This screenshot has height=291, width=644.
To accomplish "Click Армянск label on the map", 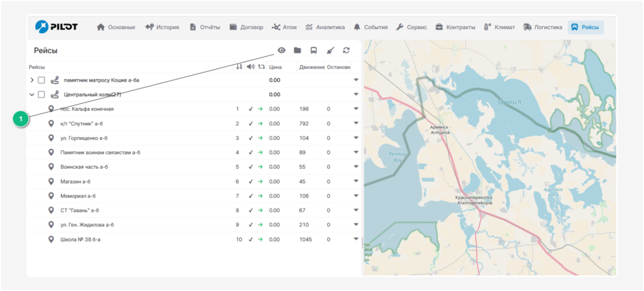I will pos(441,130).
